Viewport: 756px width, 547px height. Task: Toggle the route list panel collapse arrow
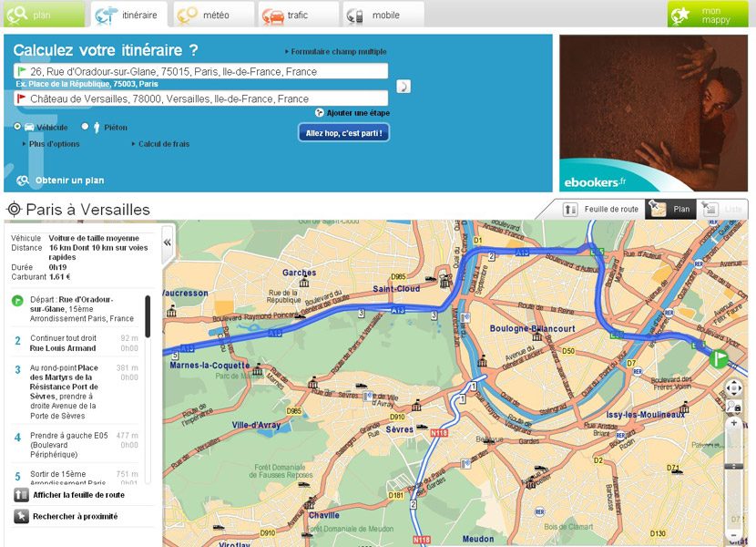coord(168,243)
